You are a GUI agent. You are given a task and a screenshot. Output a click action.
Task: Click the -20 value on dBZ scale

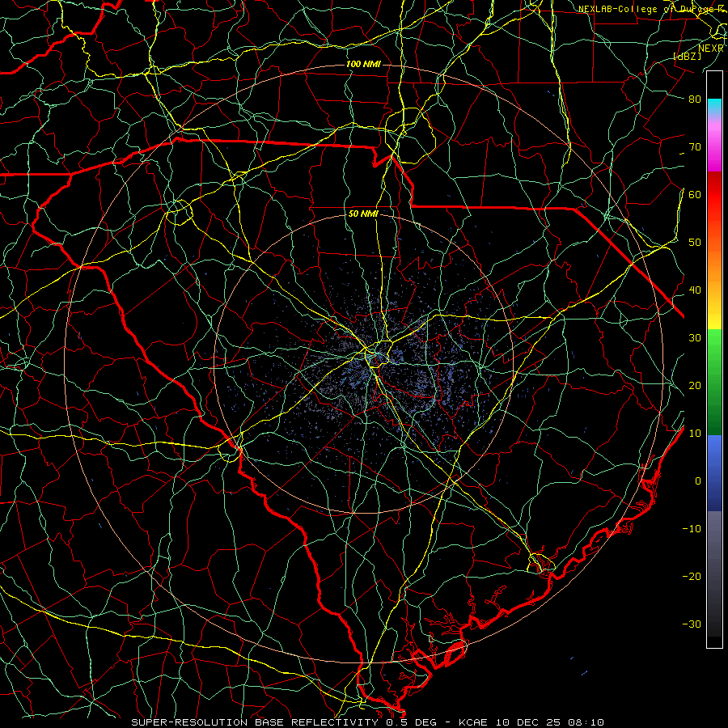coord(692,577)
